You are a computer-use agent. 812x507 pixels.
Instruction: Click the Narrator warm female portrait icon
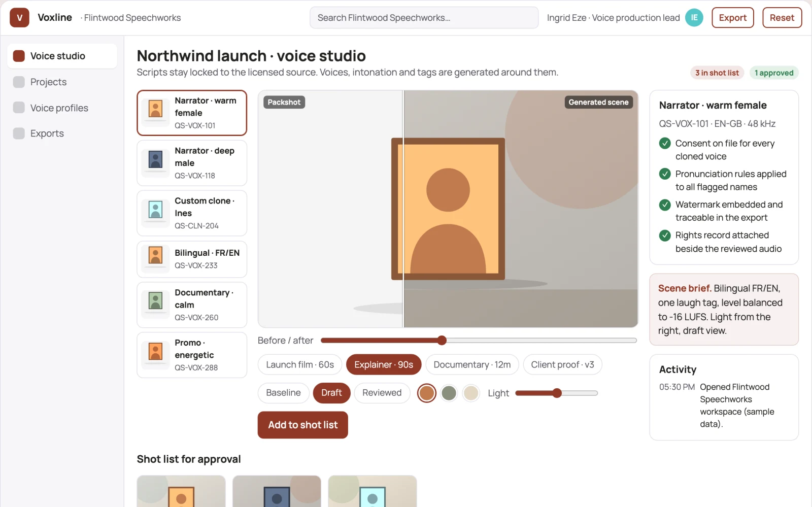155,109
